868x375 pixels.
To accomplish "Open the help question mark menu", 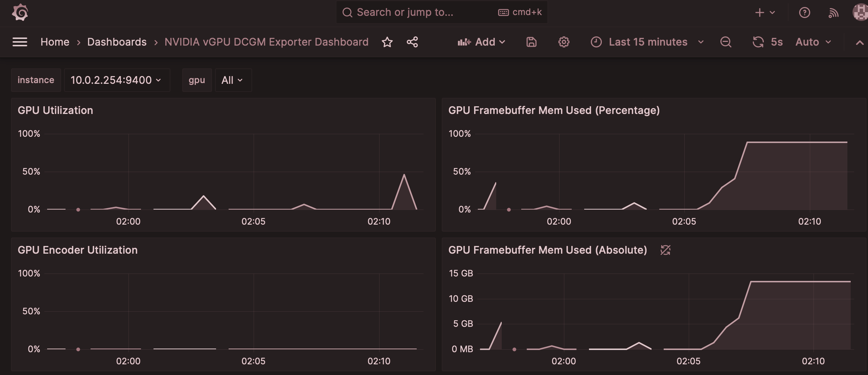I will click(x=804, y=12).
